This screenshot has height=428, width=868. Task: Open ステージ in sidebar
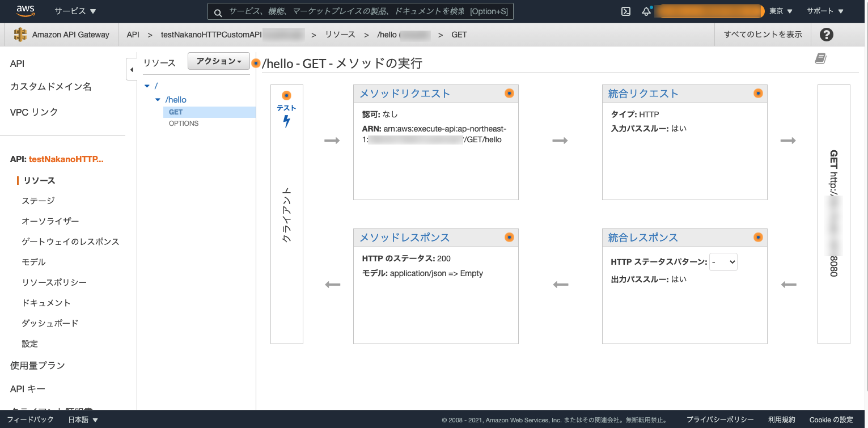(38, 201)
